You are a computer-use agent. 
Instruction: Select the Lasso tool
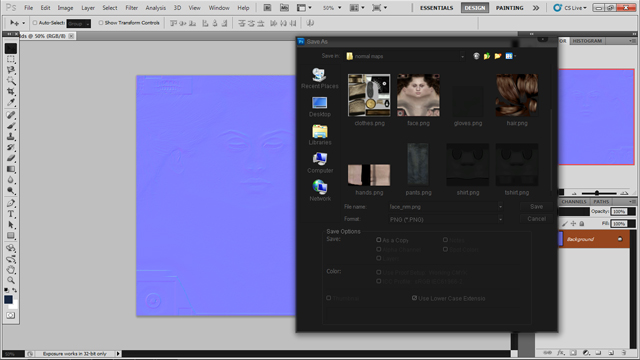pos(11,70)
